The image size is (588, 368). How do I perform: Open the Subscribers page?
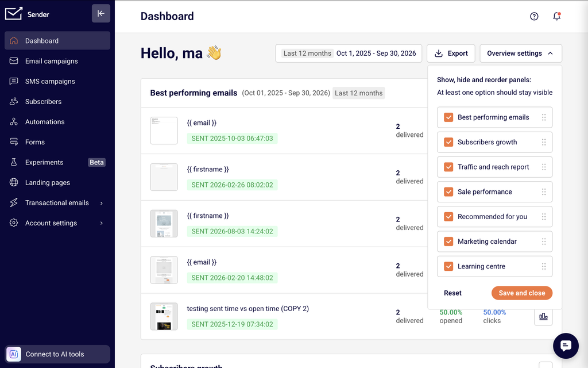coord(57,101)
